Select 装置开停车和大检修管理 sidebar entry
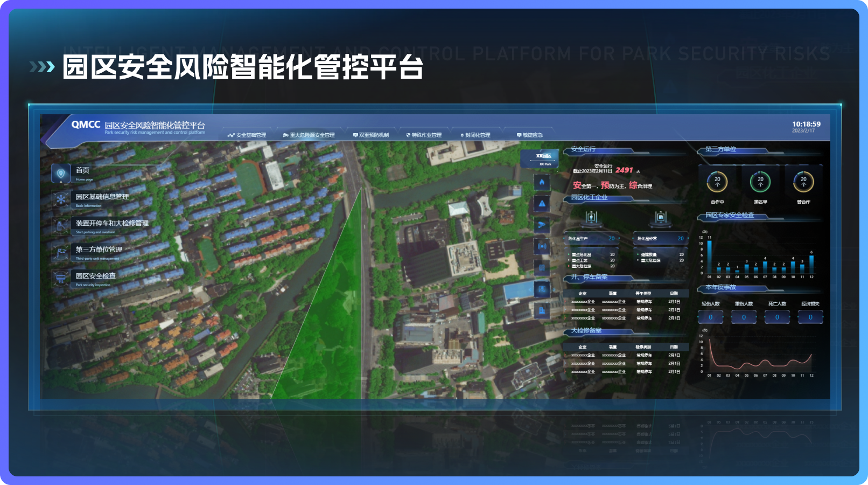The width and height of the screenshot is (868, 485). pyautogui.click(x=111, y=223)
